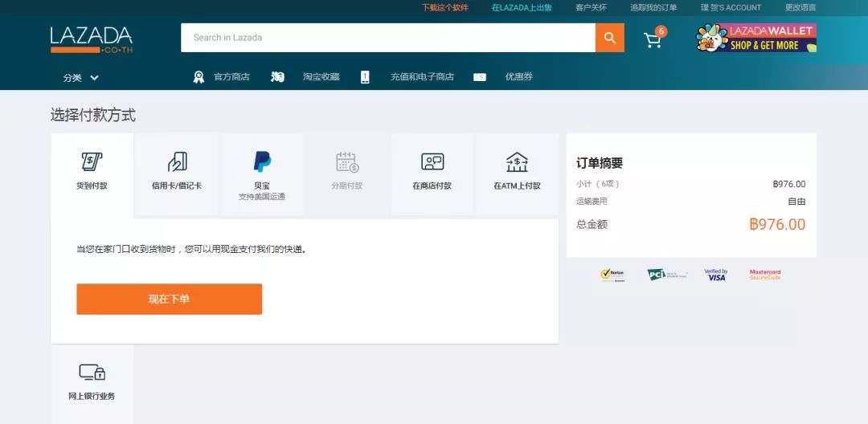Expand the 分类 categories dropdown
The width and height of the screenshot is (868, 424).
click(x=81, y=78)
